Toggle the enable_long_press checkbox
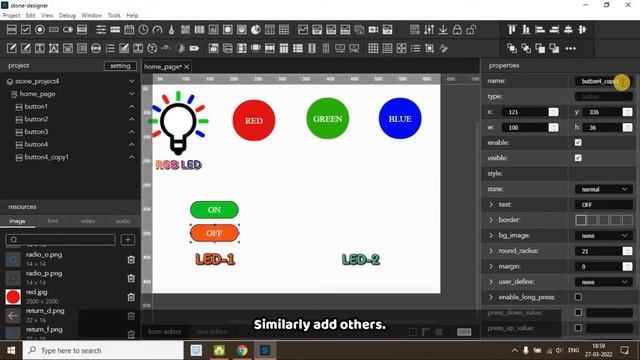Viewport: 640px width, 360px height. pyautogui.click(x=578, y=297)
